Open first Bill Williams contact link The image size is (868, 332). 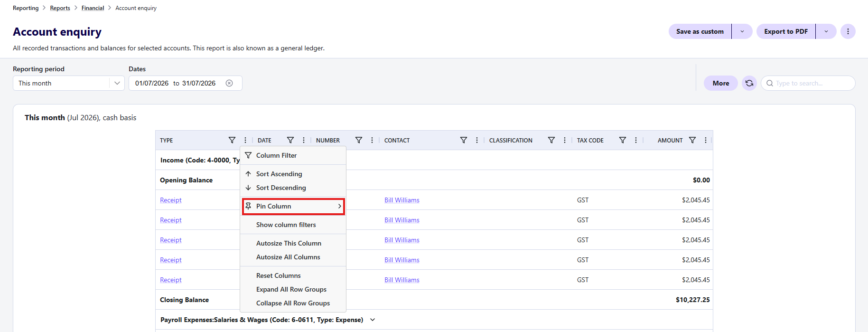(x=402, y=200)
